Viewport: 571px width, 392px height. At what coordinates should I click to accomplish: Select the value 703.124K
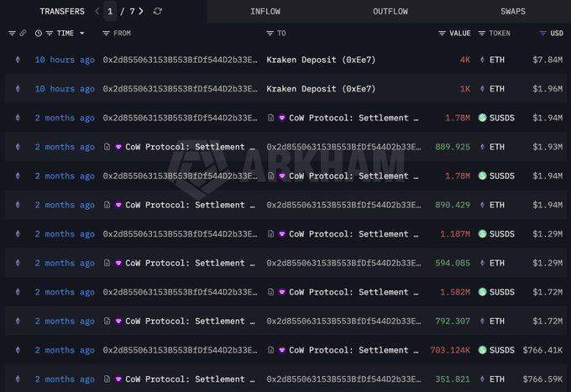450,350
